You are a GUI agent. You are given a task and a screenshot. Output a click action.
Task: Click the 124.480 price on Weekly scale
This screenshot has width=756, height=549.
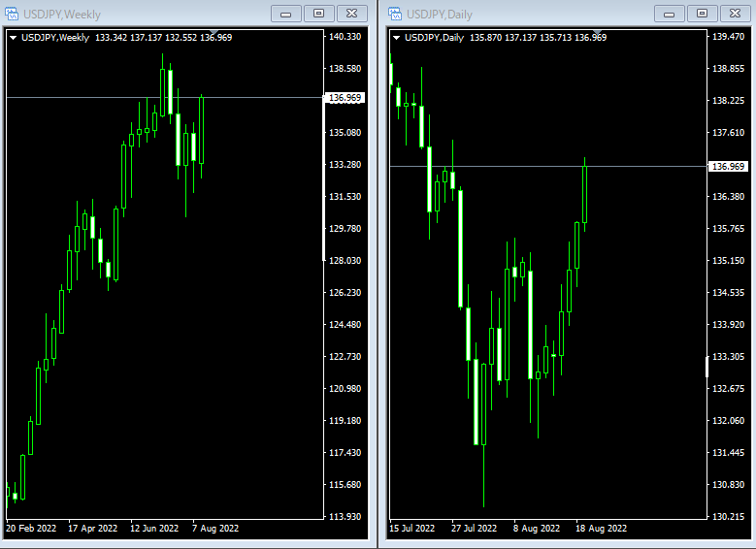(x=345, y=324)
